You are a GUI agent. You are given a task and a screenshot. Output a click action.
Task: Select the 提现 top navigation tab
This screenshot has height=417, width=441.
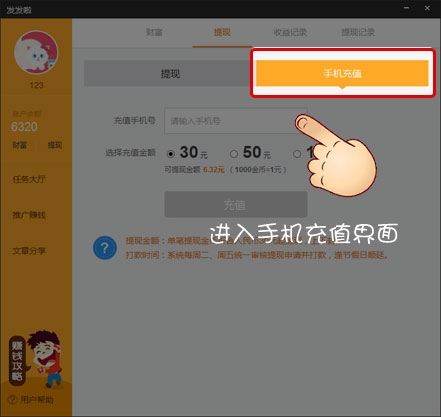(222, 32)
